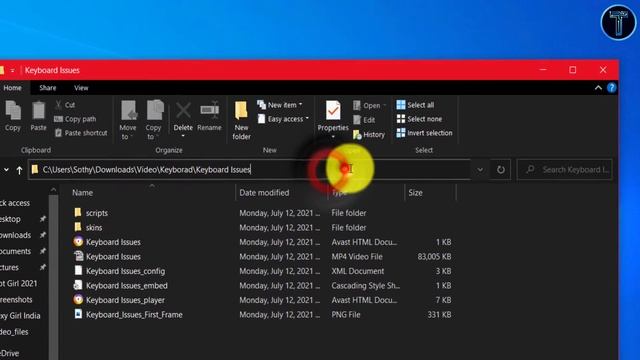Go up one folder with the up arrow
Screen dimensions: 640x360
point(19,170)
